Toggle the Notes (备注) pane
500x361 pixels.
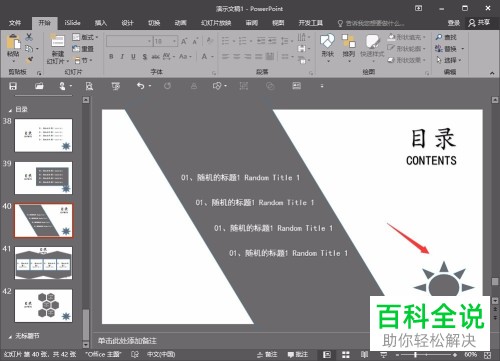[x=267, y=354]
